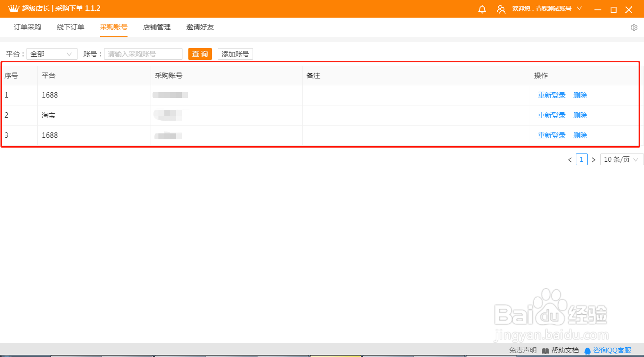This screenshot has height=357, width=644.
Task: Delete the 淘宝 account row
Action: pyautogui.click(x=580, y=115)
